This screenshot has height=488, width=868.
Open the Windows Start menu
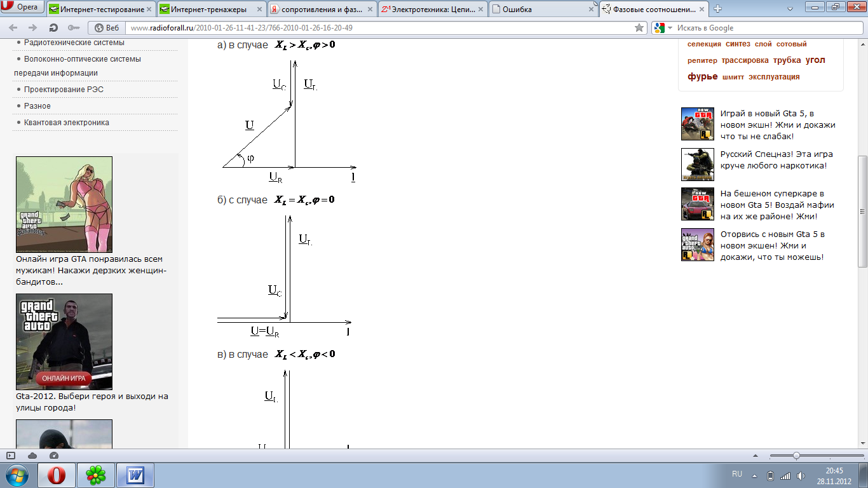coord(16,475)
